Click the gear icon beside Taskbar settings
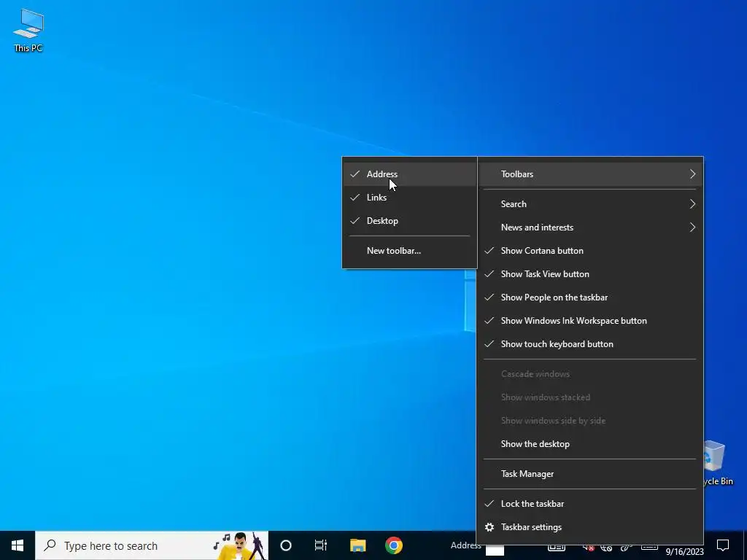The image size is (747, 560). pyautogui.click(x=489, y=527)
